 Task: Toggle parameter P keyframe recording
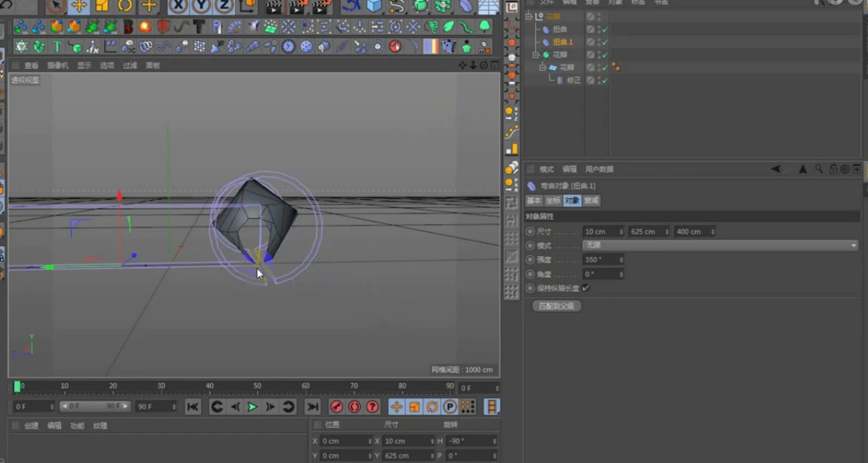[x=450, y=407]
